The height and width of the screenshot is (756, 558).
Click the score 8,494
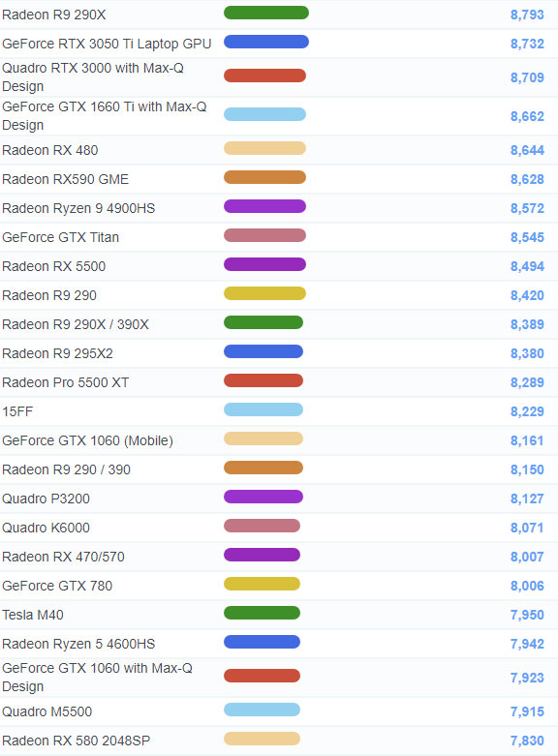[527, 266]
